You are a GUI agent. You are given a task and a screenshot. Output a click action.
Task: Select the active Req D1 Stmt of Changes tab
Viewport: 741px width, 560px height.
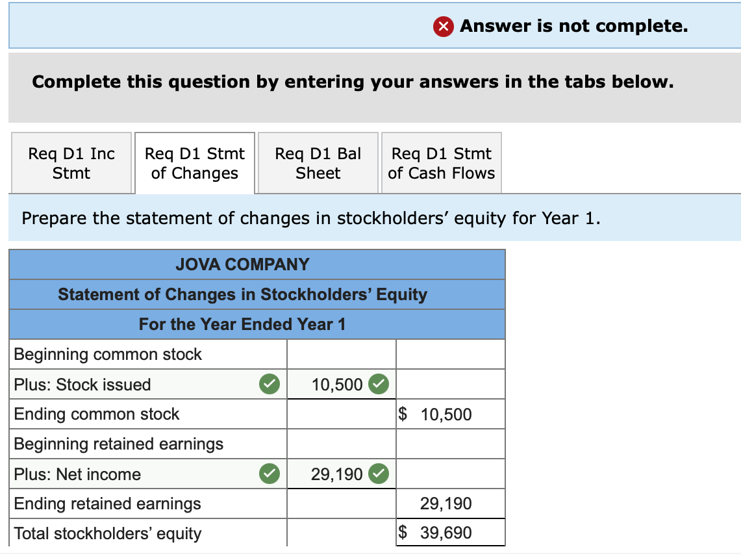pyautogui.click(x=194, y=162)
